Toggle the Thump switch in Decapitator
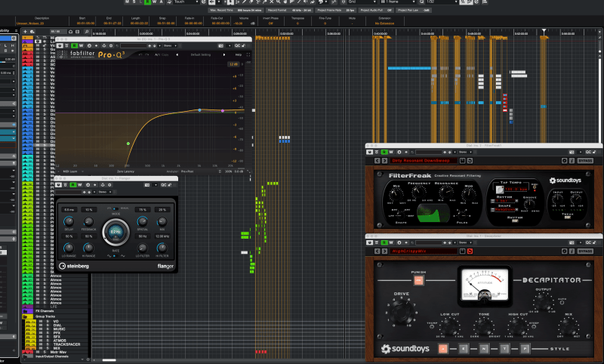 [432, 327]
